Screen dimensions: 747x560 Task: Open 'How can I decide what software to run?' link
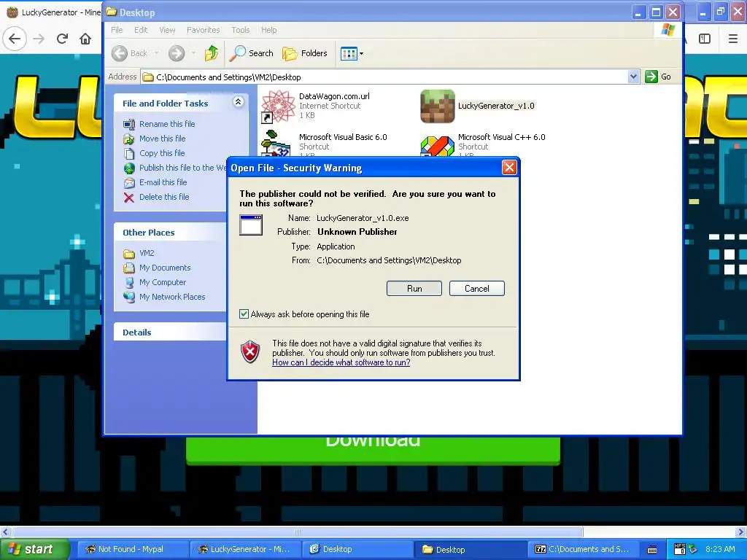point(341,362)
